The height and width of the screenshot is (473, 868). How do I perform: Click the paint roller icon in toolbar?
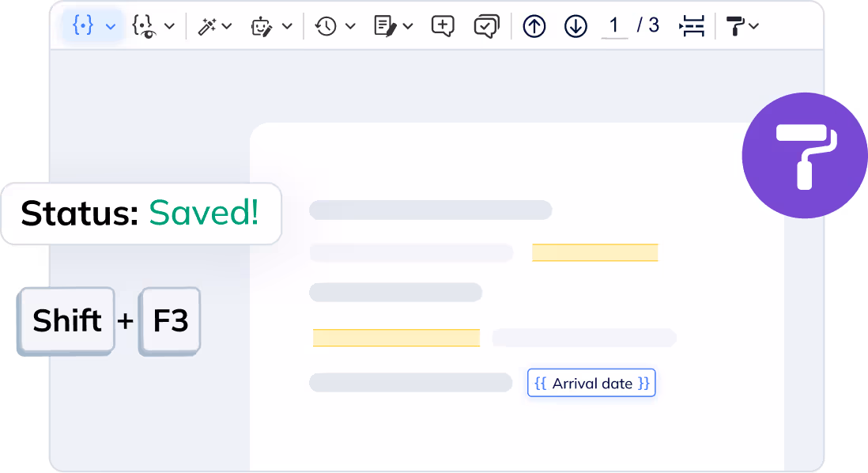pyautogui.click(x=735, y=26)
